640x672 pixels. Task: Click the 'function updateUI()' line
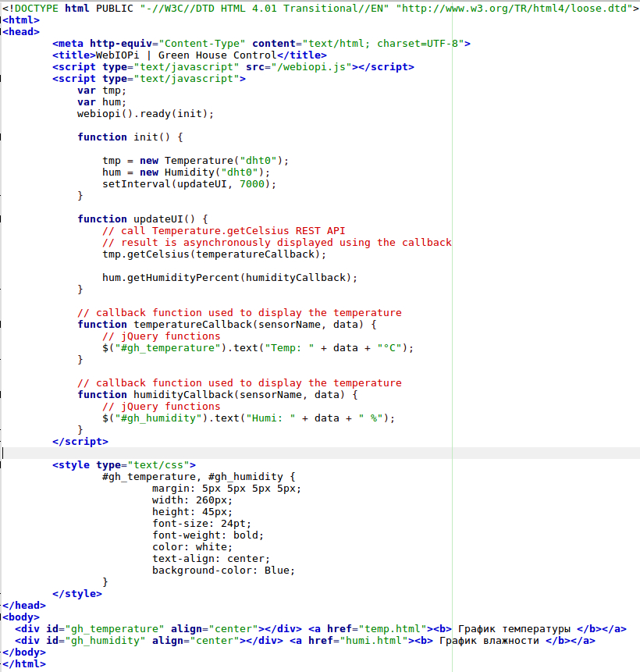click(x=143, y=219)
